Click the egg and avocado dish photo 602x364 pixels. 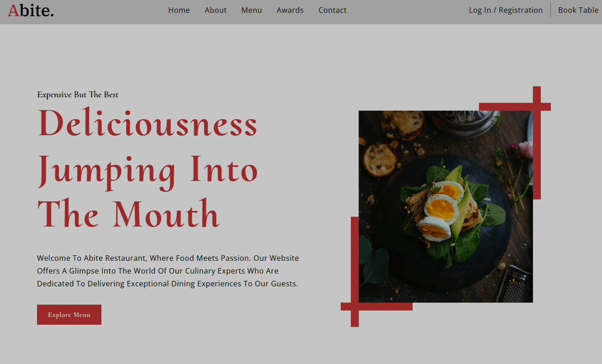pos(445,206)
